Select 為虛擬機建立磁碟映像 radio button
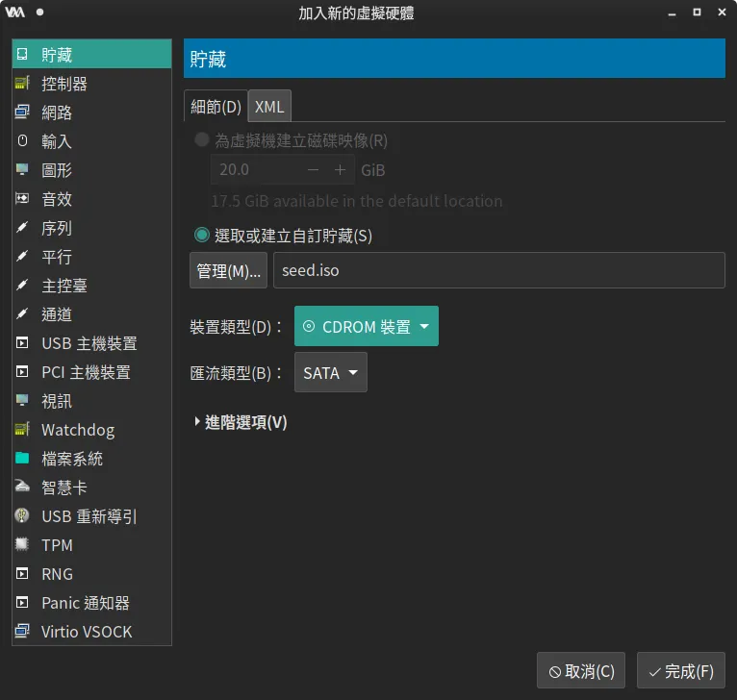This screenshot has height=700, width=737. pyautogui.click(x=202, y=140)
